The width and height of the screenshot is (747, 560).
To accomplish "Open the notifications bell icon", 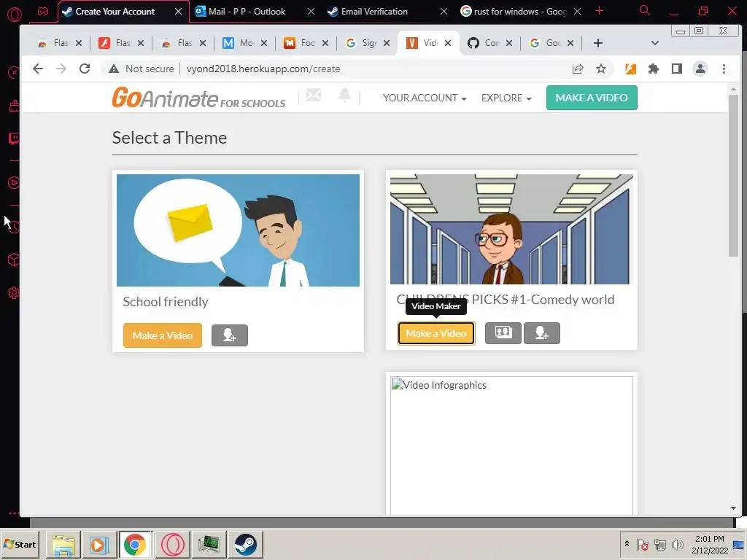I will coord(344,96).
